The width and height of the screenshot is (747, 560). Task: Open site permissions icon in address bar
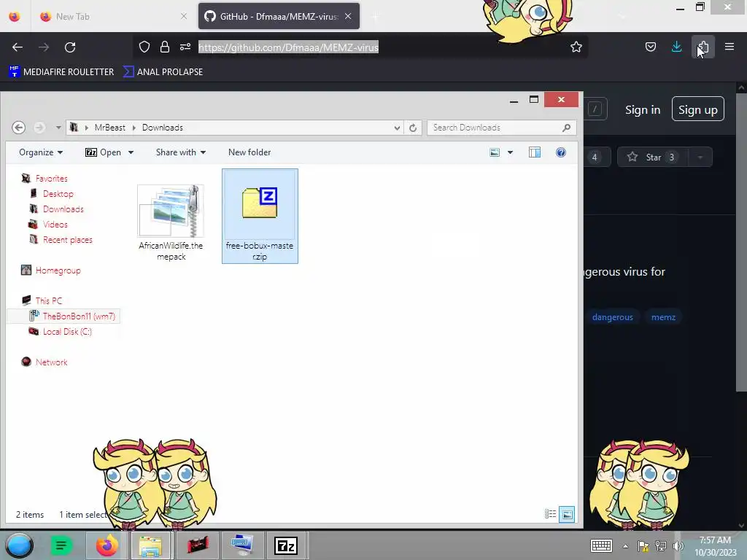[185, 47]
